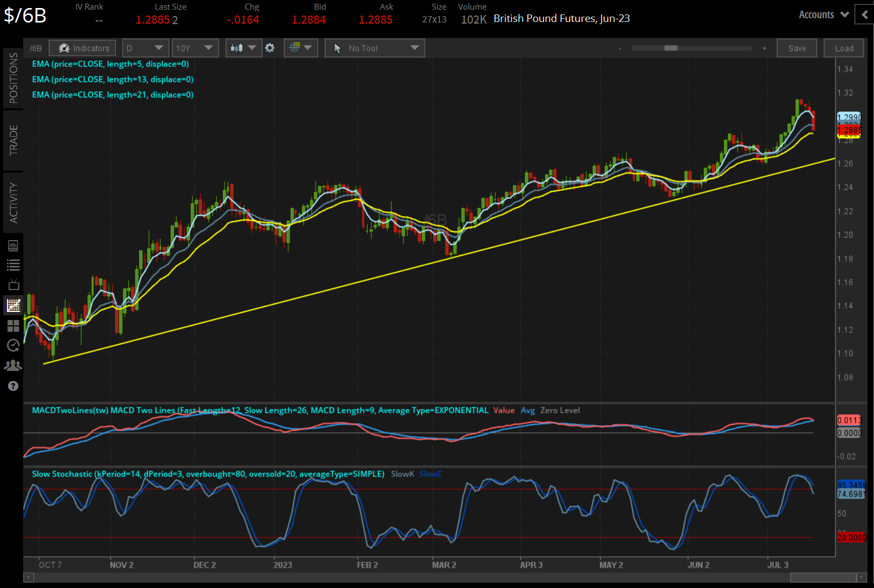This screenshot has width=874, height=588.
Task: Open the No Tool drawing selector
Action: [375, 48]
